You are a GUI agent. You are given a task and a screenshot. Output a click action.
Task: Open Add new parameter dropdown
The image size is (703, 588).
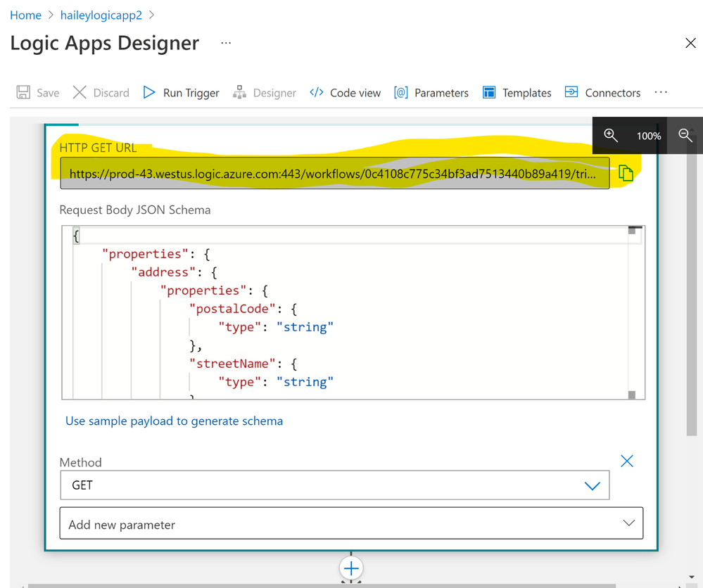pos(351,523)
